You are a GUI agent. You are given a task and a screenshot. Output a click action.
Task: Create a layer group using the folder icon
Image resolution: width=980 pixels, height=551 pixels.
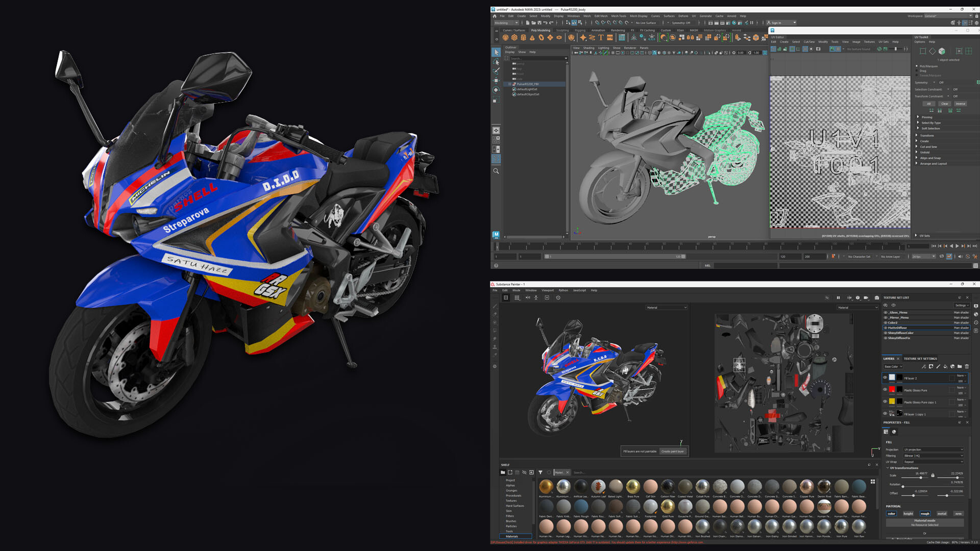click(x=960, y=366)
